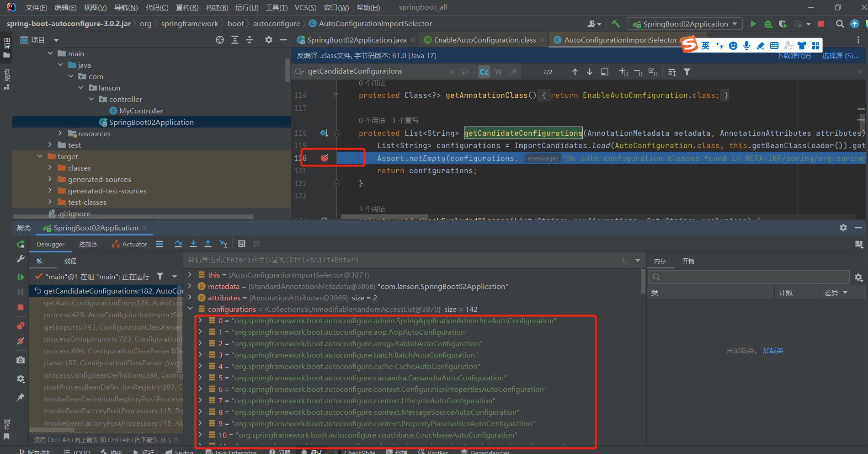Run SpringBoot02Application with the green play icon
868x454 pixels.
[x=753, y=24]
